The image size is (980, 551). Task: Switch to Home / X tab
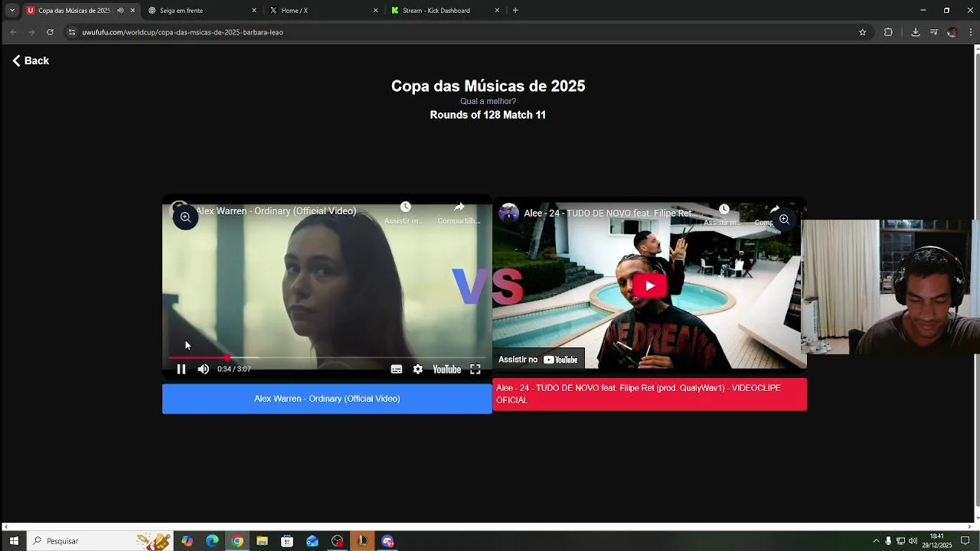(325, 11)
